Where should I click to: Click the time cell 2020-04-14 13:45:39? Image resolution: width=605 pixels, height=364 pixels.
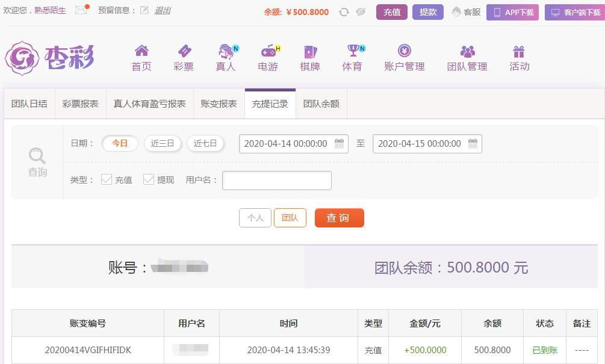pos(288,350)
